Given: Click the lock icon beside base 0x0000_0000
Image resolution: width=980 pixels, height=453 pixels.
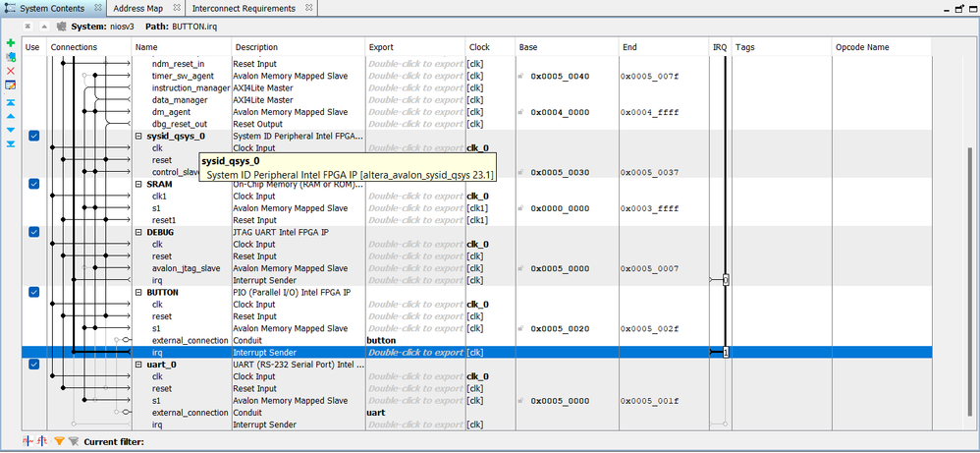Looking at the screenshot, I should pyautogui.click(x=520, y=208).
